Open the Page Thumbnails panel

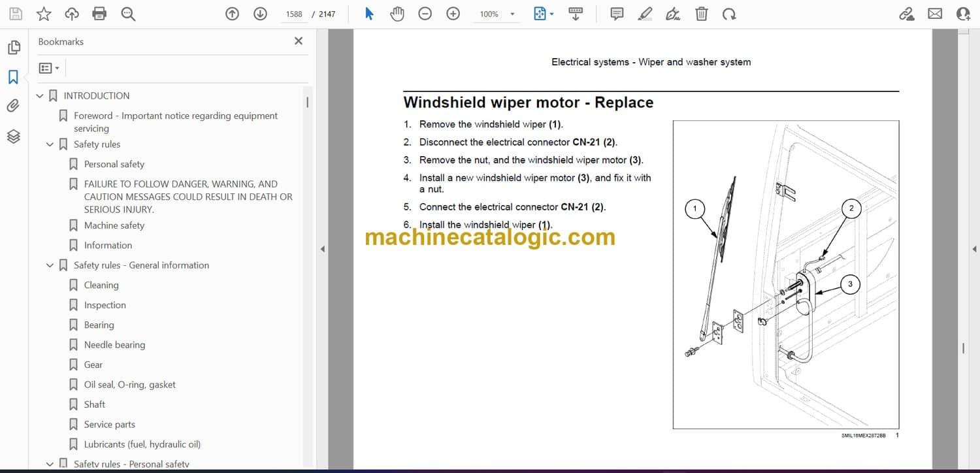[14, 48]
